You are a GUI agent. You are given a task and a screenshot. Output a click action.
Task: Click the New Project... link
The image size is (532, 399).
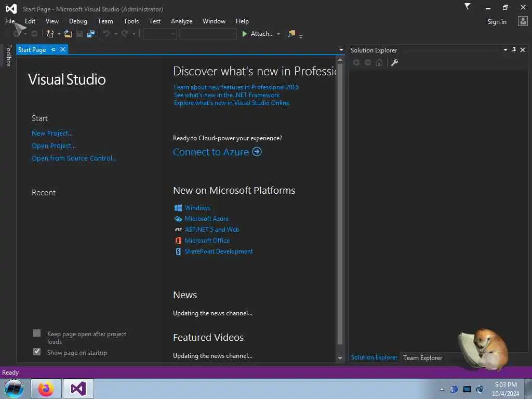[52, 134]
